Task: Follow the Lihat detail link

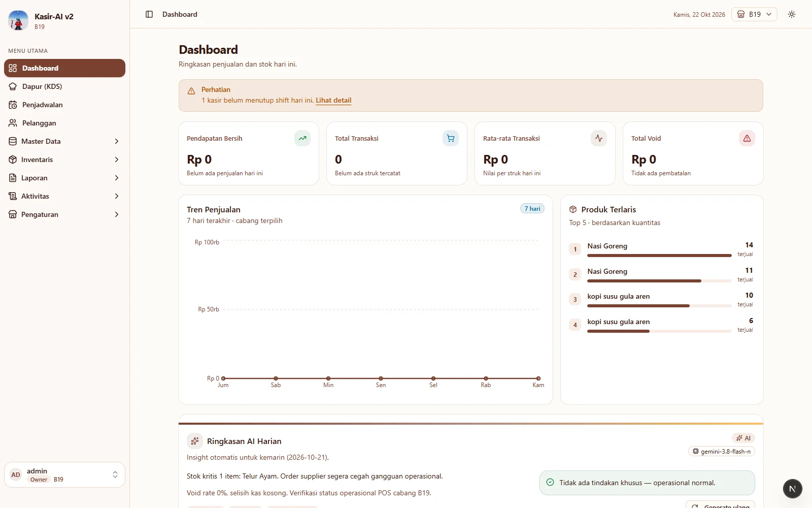Action: [x=333, y=100]
